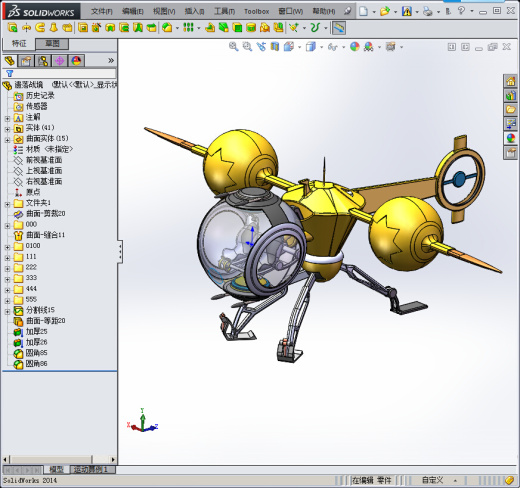
Task: Click the Zoom to Area icon
Action: point(247,47)
